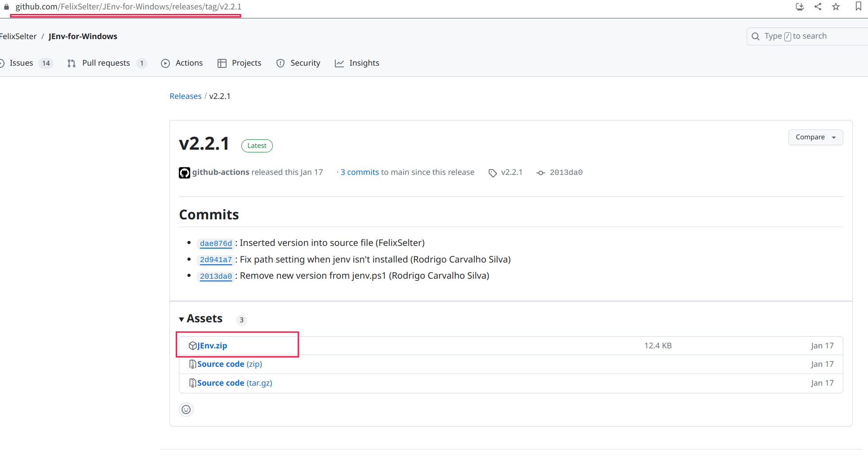Viewport: 868px width, 463px height.
Task: Click the Assets count badge 3
Action: pos(241,320)
